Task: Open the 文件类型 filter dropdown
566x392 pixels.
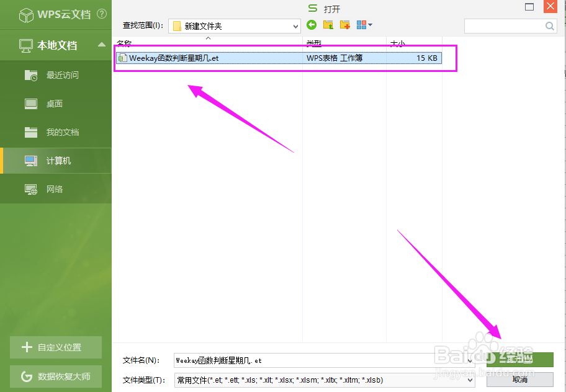Action: (470, 380)
